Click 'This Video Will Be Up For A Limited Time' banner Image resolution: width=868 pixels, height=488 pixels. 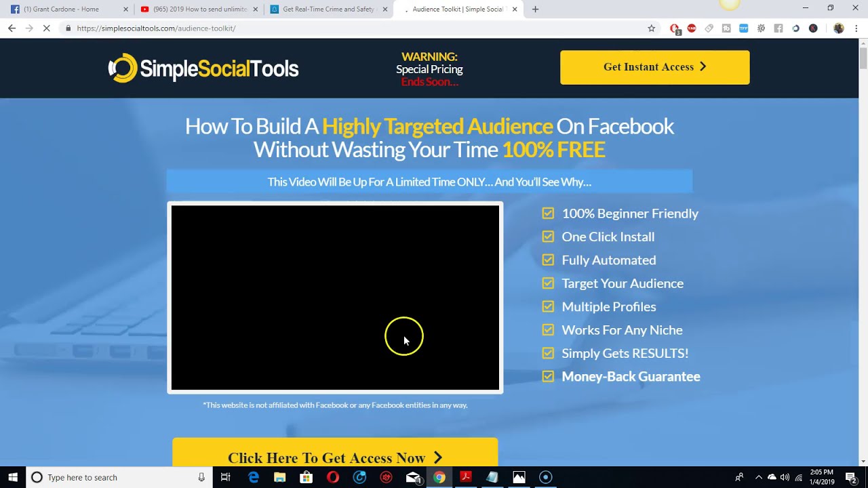click(429, 182)
